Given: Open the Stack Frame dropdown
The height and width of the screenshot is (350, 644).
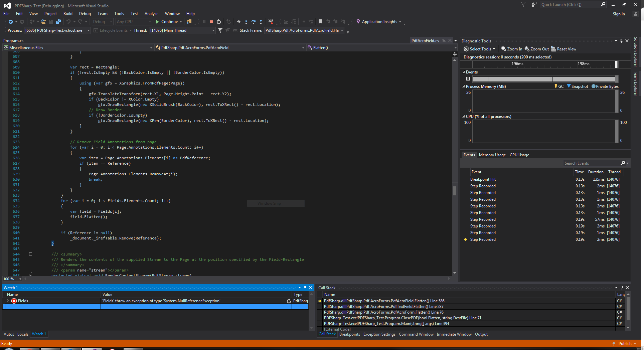Looking at the screenshot, I should (304, 30).
